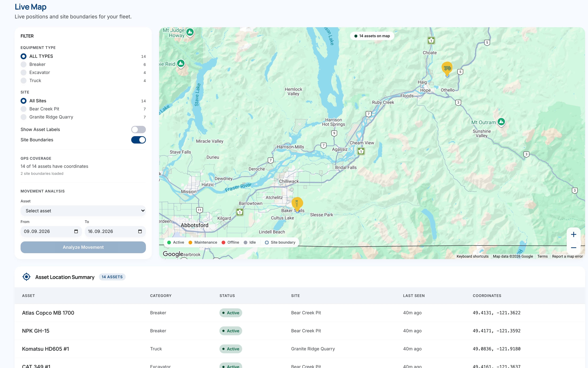This screenshot has height=368, width=588.
Task: Select ALL TYPES equipment filter
Action: (83, 56)
